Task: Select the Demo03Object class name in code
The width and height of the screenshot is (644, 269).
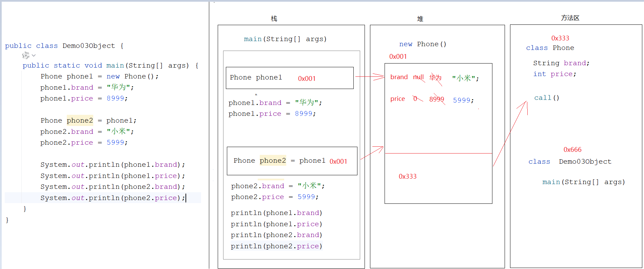Action: (89, 46)
